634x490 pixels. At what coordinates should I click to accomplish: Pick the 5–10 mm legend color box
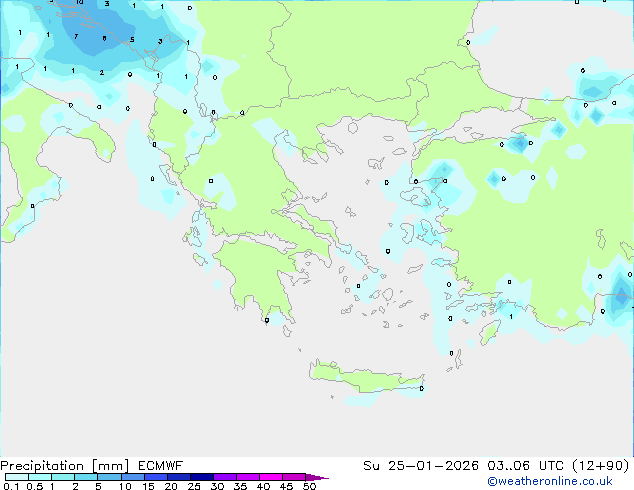point(109,477)
